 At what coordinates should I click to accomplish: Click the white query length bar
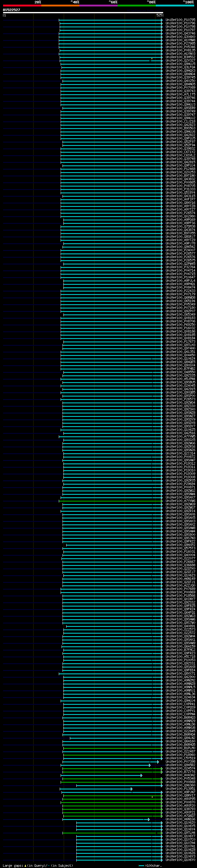click(x=83, y=12)
